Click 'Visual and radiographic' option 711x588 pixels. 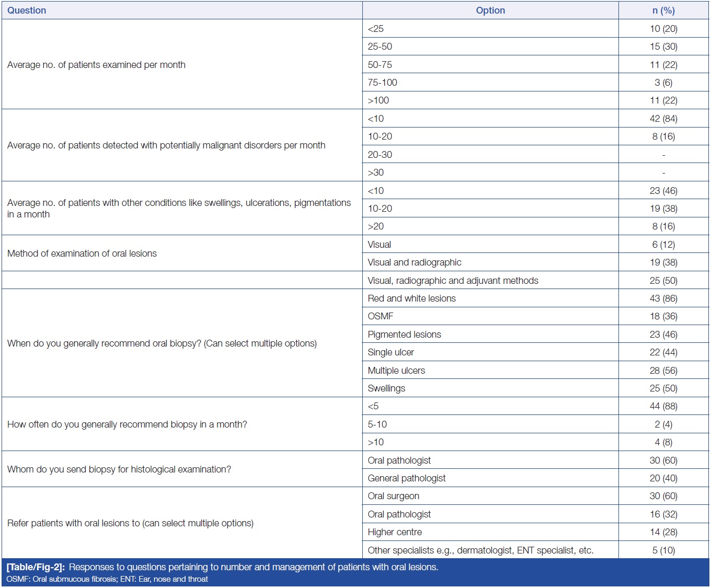coord(414,262)
